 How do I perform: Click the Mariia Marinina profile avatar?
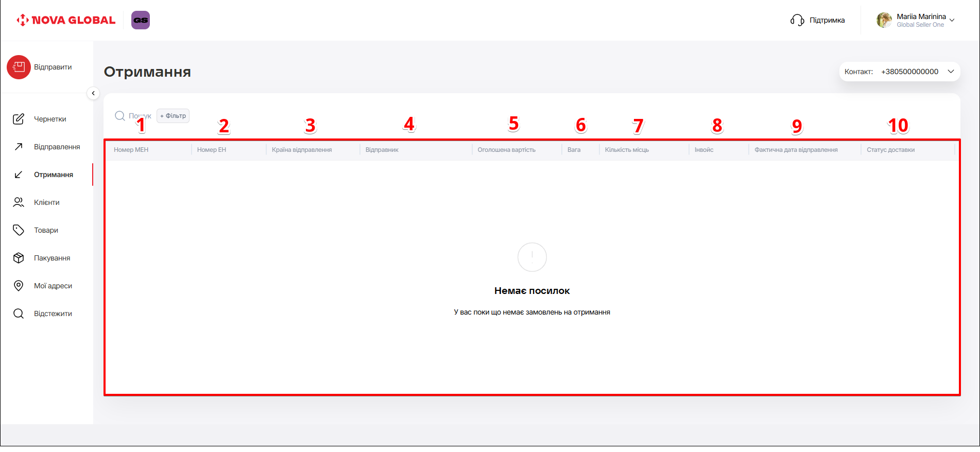coord(884,20)
